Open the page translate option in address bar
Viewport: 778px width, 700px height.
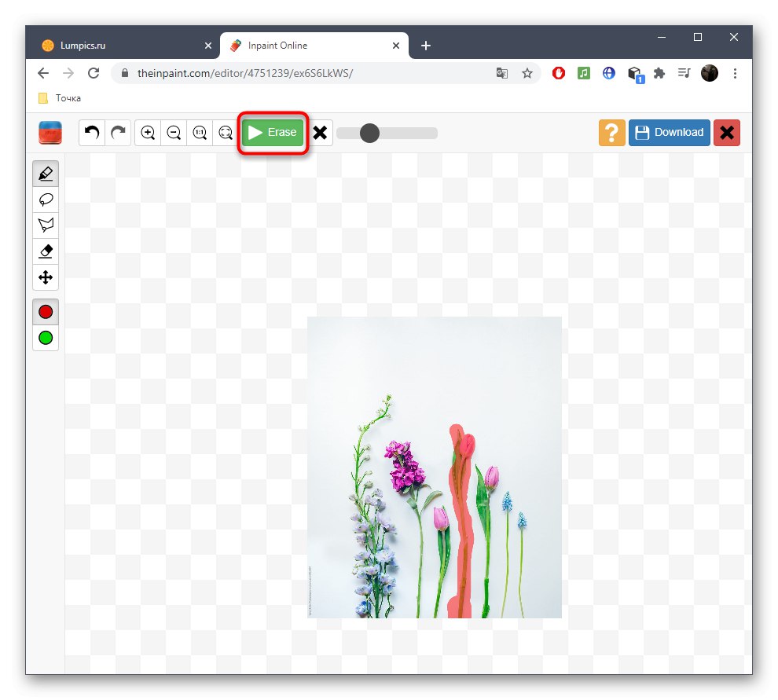(502, 72)
